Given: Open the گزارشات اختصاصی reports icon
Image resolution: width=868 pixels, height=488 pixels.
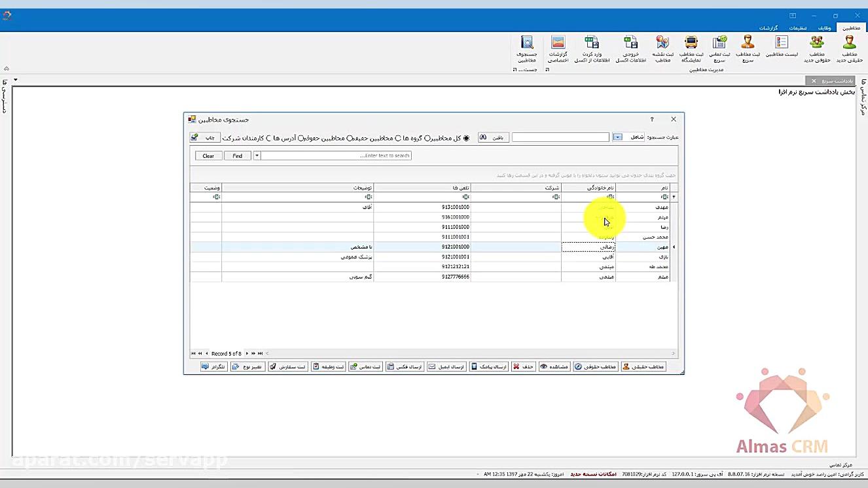Looking at the screenshot, I should [x=558, y=48].
